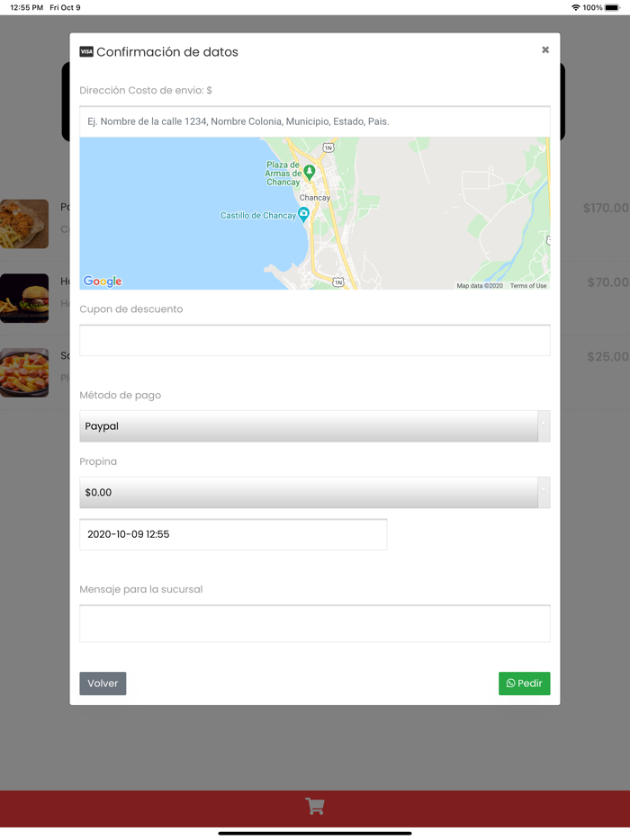Open the shopping cart icon in bottom bar
Screen dimensions: 630x840
[x=315, y=806]
